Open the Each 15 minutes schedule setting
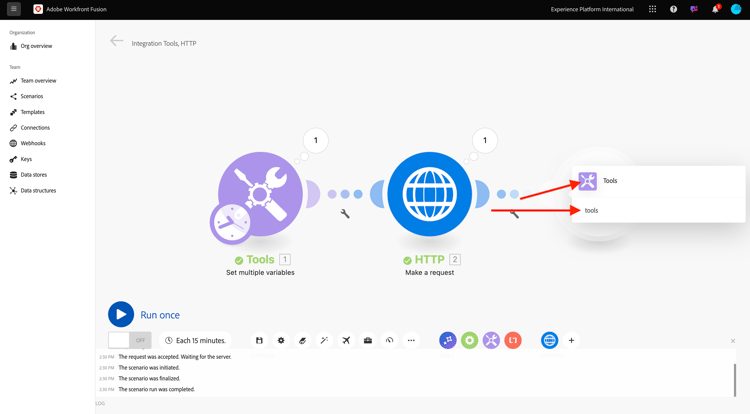This screenshot has height=414, width=750. coord(195,340)
